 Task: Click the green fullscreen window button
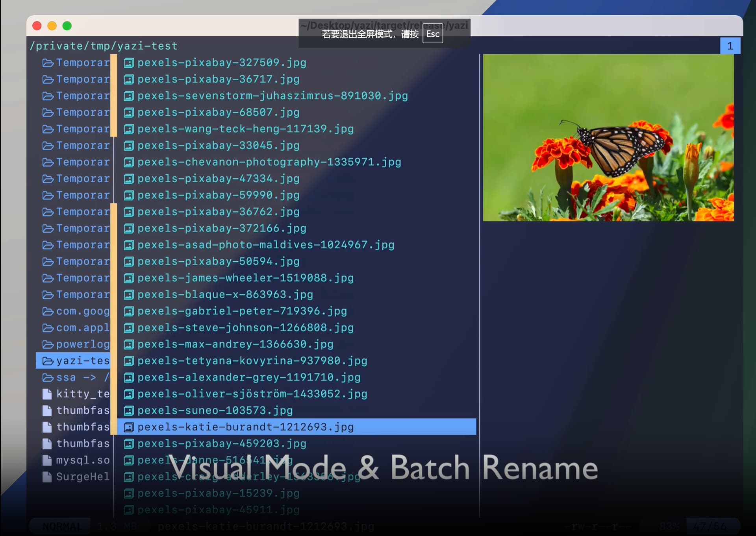pyautogui.click(x=67, y=26)
